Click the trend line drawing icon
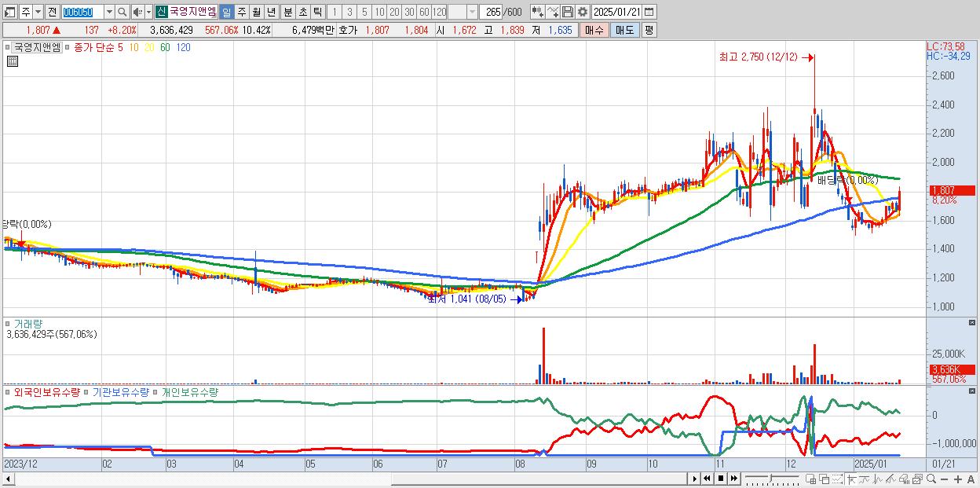The image size is (980, 488). [x=865, y=479]
